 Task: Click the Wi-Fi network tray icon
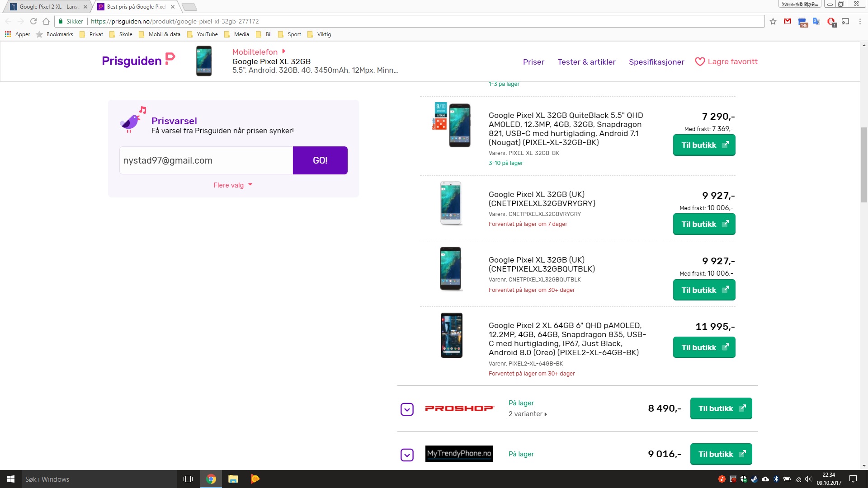point(798,479)
